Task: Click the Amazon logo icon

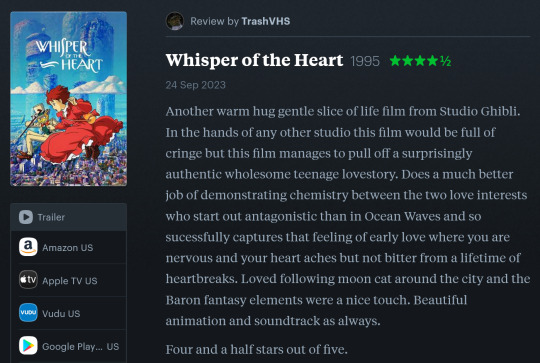Action: [28, 247]
